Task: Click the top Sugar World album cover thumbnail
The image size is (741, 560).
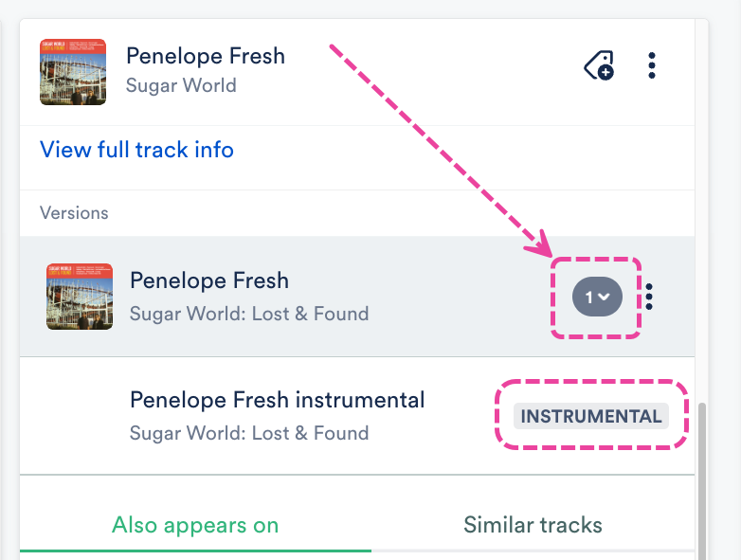Action: pos(73,72)
